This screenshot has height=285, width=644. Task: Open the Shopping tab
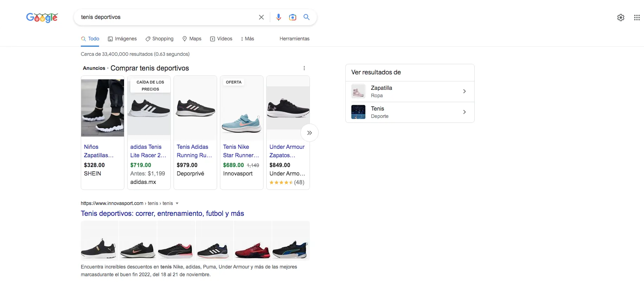(160, 39)
